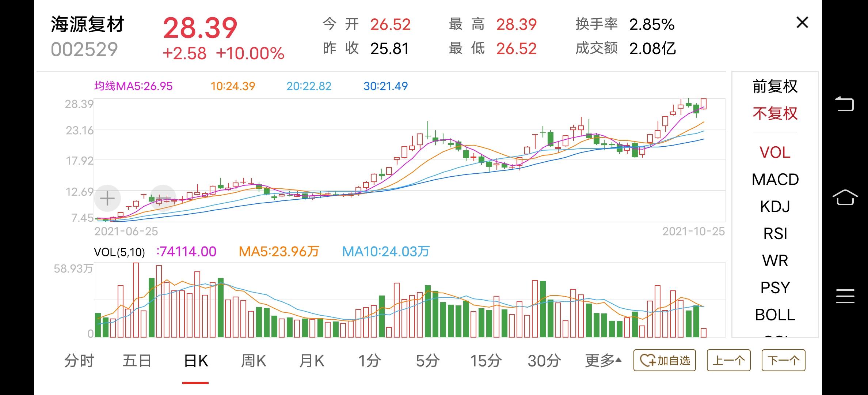Select 前复权 forward-adjusted price option
The image size is (868, 395).
tap(775, 87)
